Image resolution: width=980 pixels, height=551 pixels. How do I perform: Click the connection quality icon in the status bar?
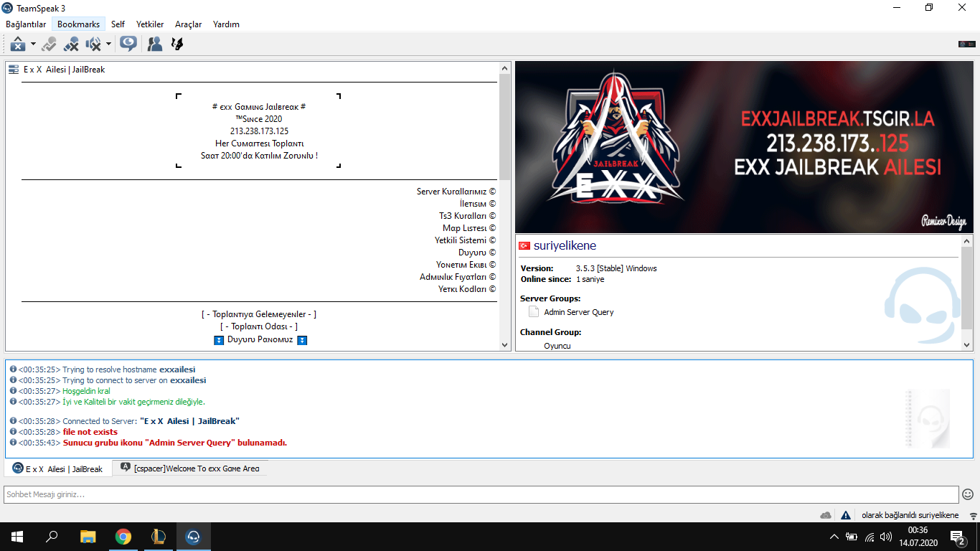click(x=973, y=515)
